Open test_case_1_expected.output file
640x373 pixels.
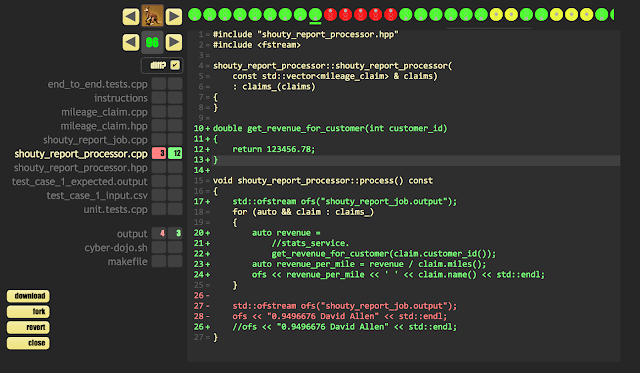click(x=80, y=181)
